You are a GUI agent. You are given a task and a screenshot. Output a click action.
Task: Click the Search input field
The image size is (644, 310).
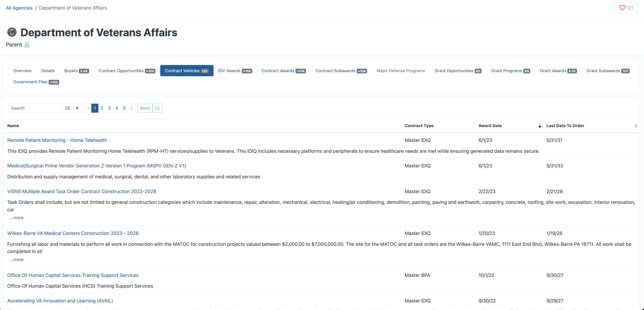[x=34, y=108]
